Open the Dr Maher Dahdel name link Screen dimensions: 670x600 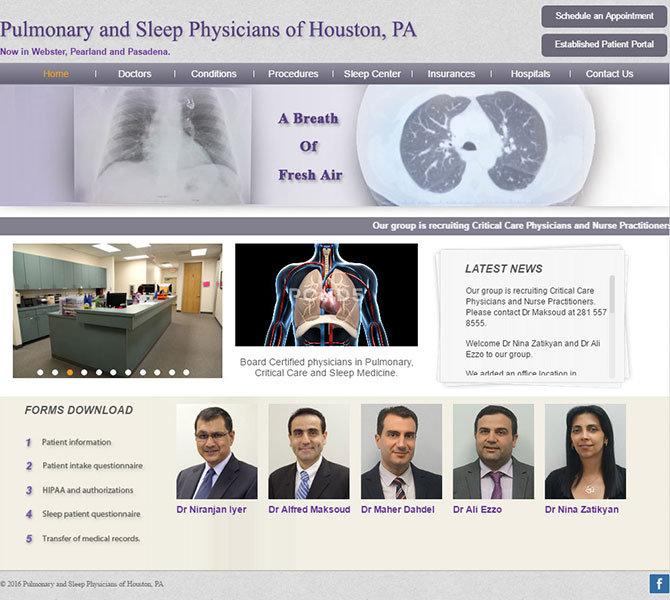coord(398,509)
